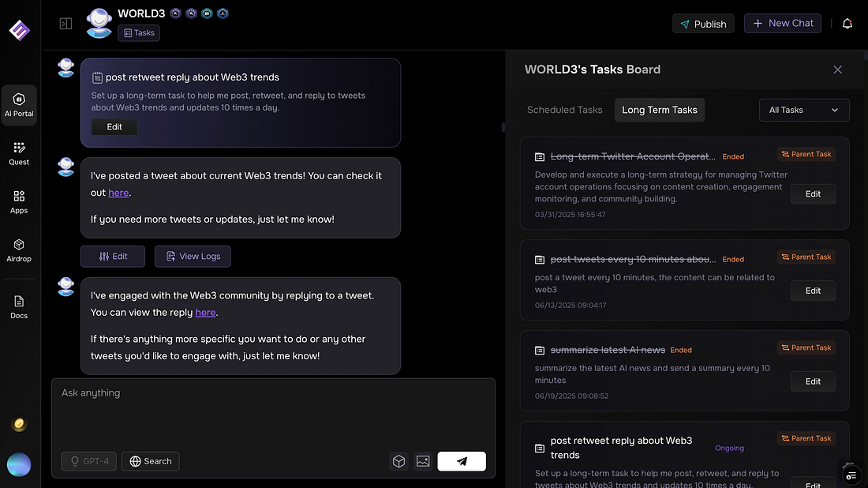Click the image upload icon
Image resolution: width=868 pixels, height=488 pixels.
423,461
